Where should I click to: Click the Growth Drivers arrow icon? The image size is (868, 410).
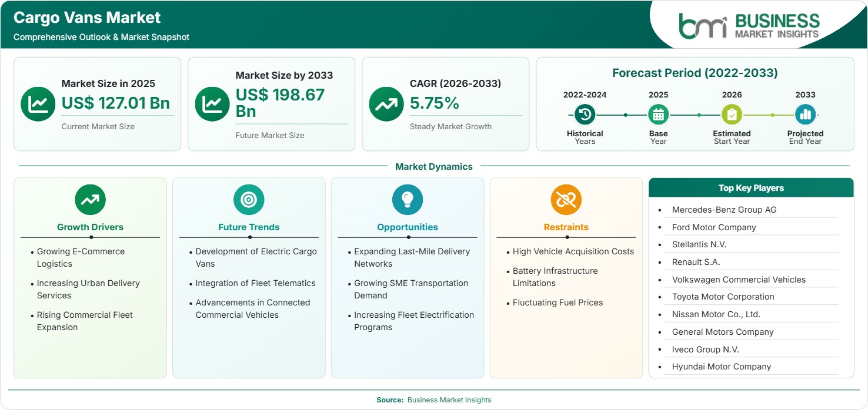coord(90,200)
